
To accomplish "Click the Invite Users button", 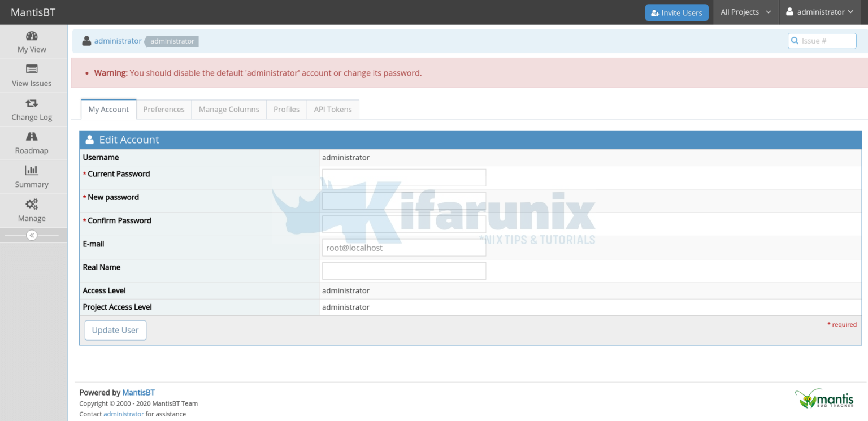I will 676,12.
